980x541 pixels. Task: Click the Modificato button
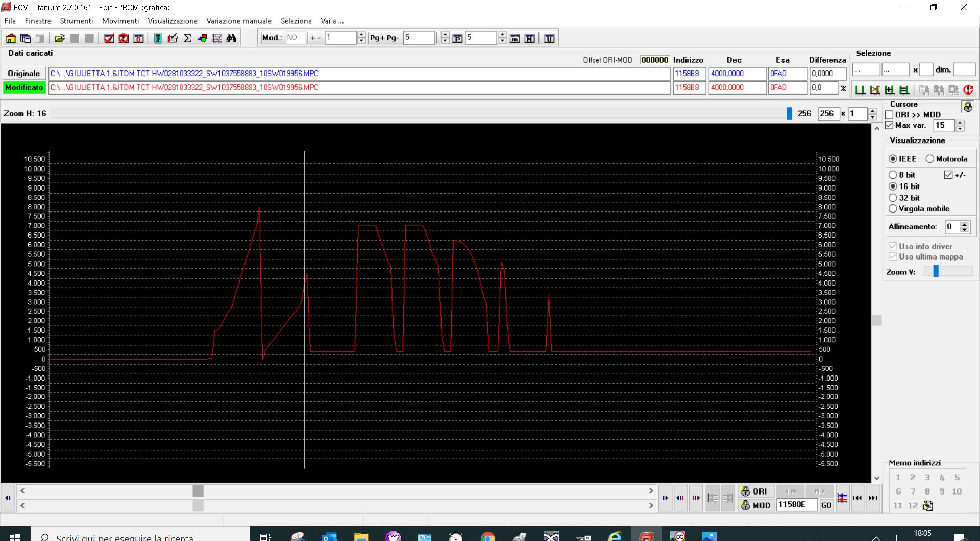click(x=24, y=87)
